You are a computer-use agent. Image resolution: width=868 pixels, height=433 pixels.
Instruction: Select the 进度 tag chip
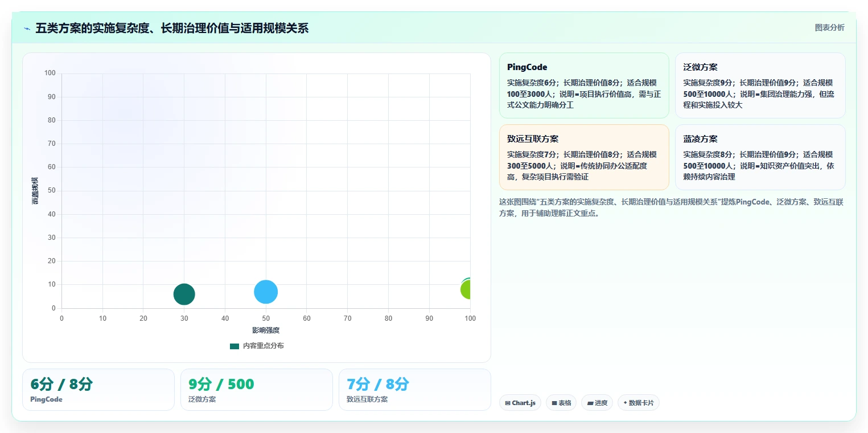pyautogui.click(x=597, y=403)
